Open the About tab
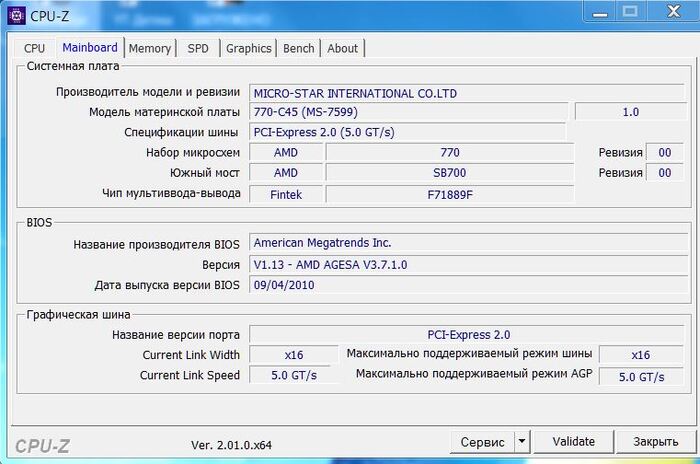The width and height of the screenshot is (700, 464). 342,48
